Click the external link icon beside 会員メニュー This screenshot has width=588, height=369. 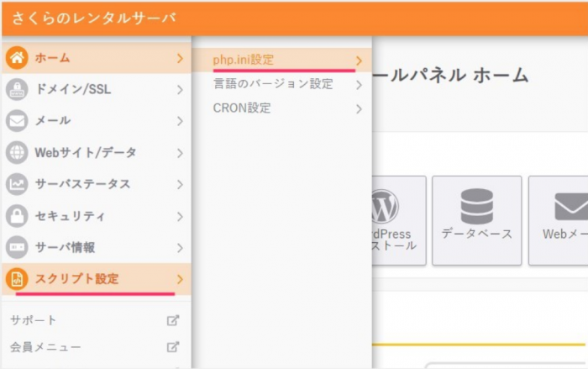coord(173,347)
